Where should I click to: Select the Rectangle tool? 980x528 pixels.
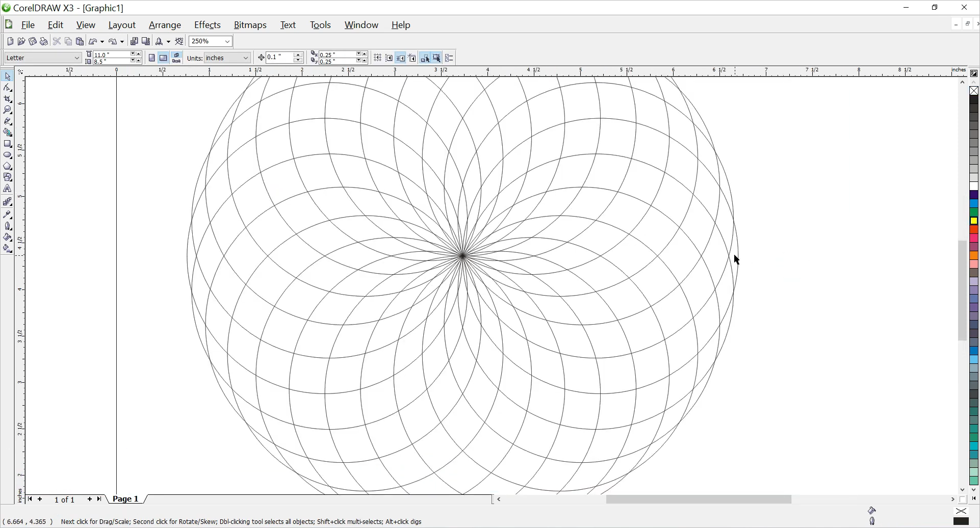8,144
